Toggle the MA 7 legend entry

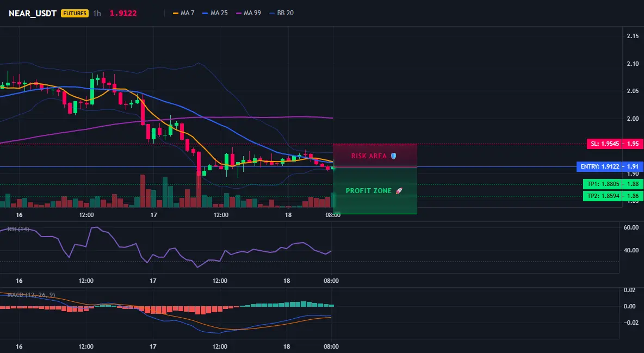[184, 13]
